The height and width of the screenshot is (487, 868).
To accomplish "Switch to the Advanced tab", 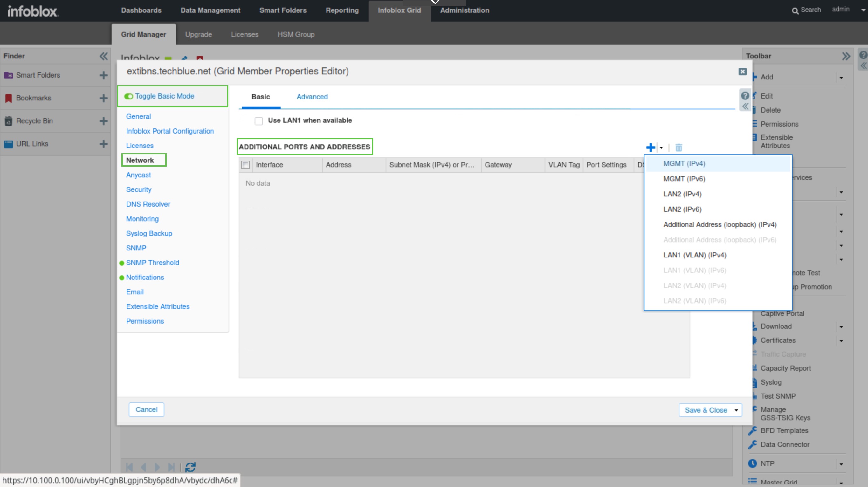I will click(312, 97).
